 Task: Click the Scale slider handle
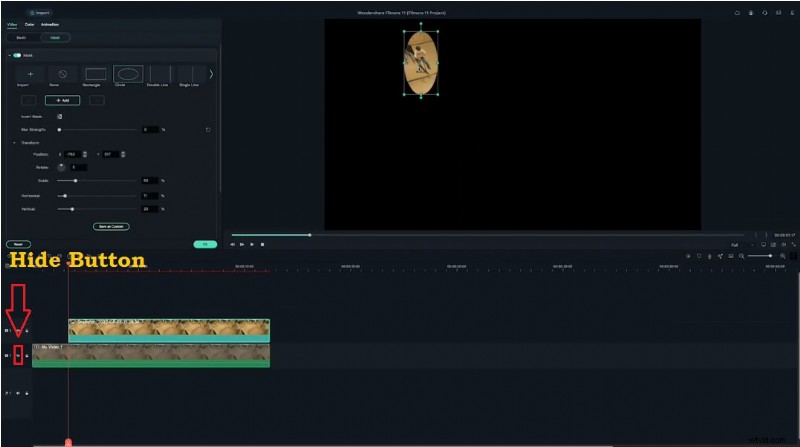pos(75,180)
